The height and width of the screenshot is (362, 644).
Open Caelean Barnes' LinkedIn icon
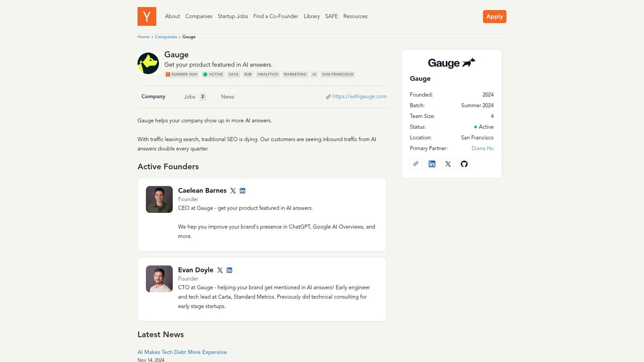pyautogui.click(x=243, y=191)
